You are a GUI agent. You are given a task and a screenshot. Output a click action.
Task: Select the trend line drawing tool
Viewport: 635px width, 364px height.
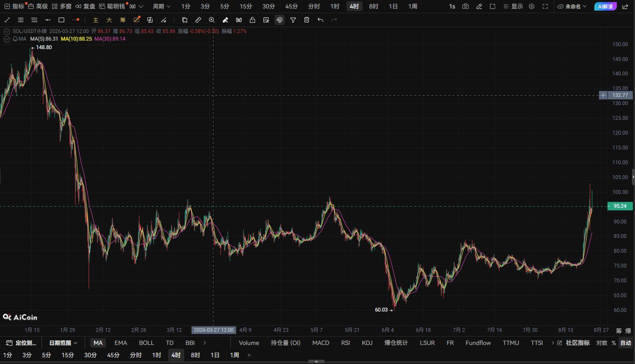coord(7,20)
